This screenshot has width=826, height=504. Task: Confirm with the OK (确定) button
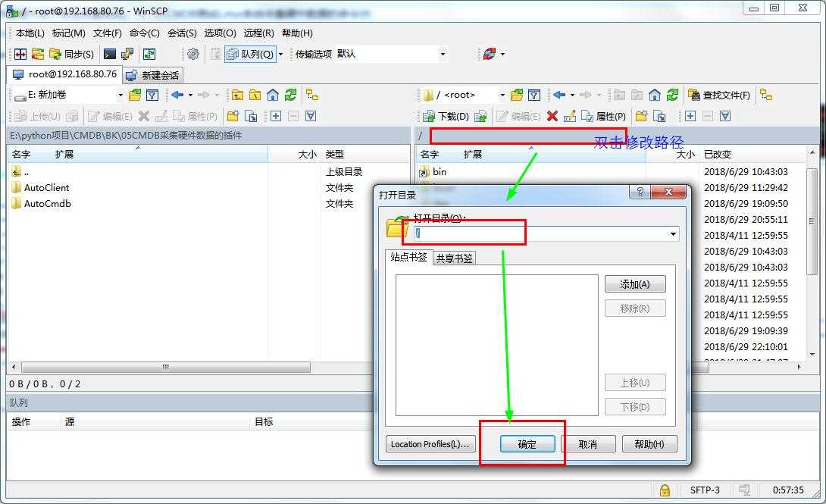pyautogui.click(x=527, y=444)
